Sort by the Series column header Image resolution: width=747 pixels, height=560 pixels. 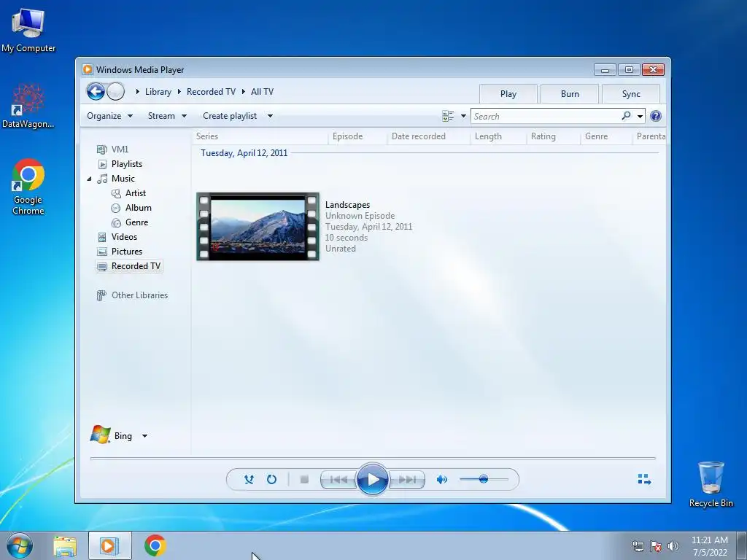coord(260,136)
